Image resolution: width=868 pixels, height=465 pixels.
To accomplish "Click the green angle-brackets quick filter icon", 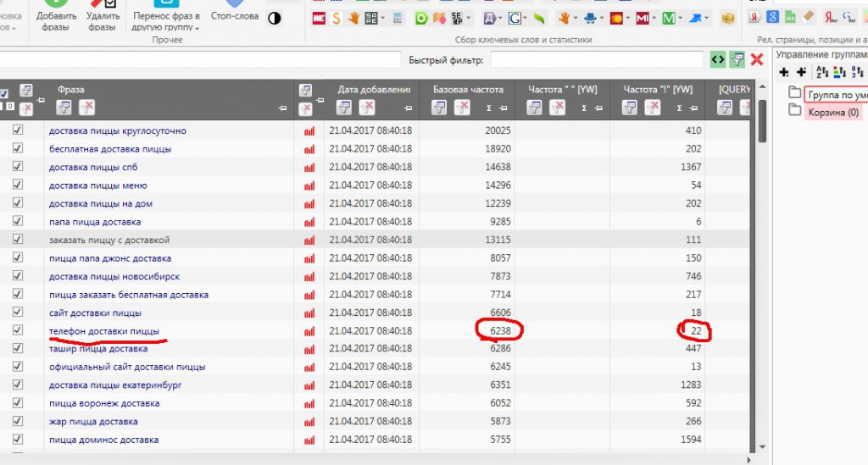I will (718, 60).
